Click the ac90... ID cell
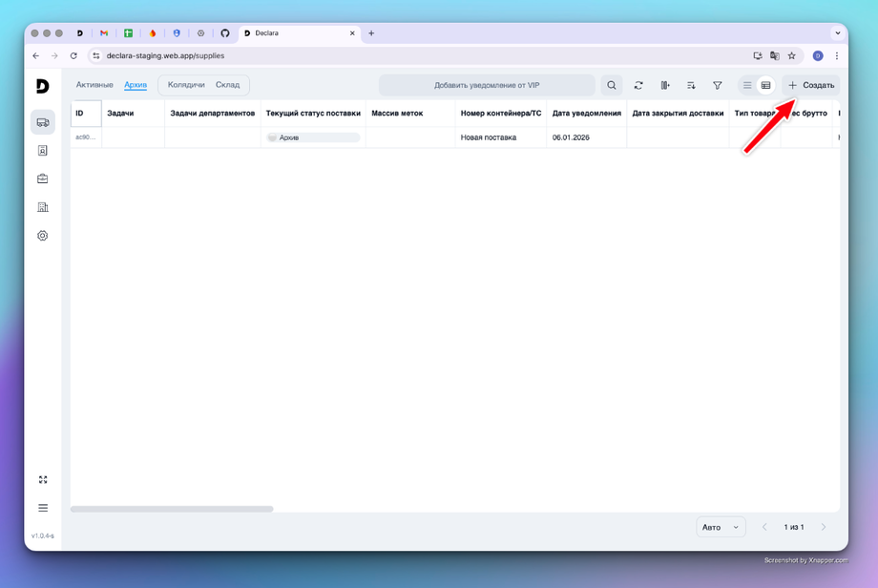Screen dimensions: 878x588 (x=86, y=137)
